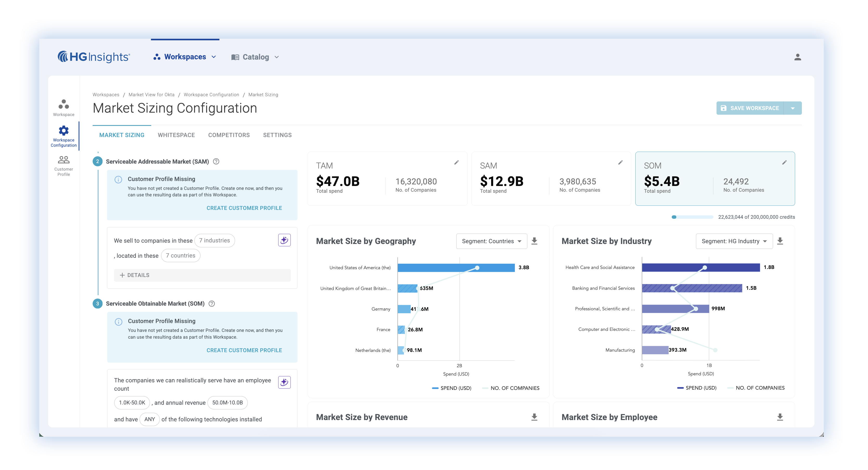Click the 7 industries filter chip
This screenshot has width=868, height=470.
pyautogui.click(x=214, y=240)
